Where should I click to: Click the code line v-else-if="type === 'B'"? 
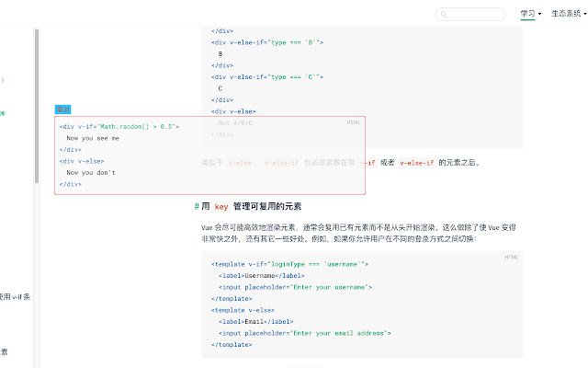267,42
